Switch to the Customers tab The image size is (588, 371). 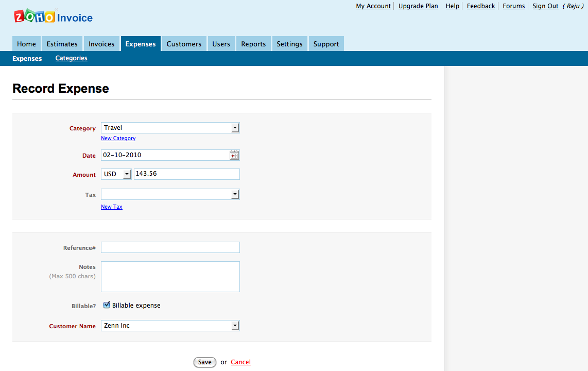pyautogui.click(x=184, y=44)
